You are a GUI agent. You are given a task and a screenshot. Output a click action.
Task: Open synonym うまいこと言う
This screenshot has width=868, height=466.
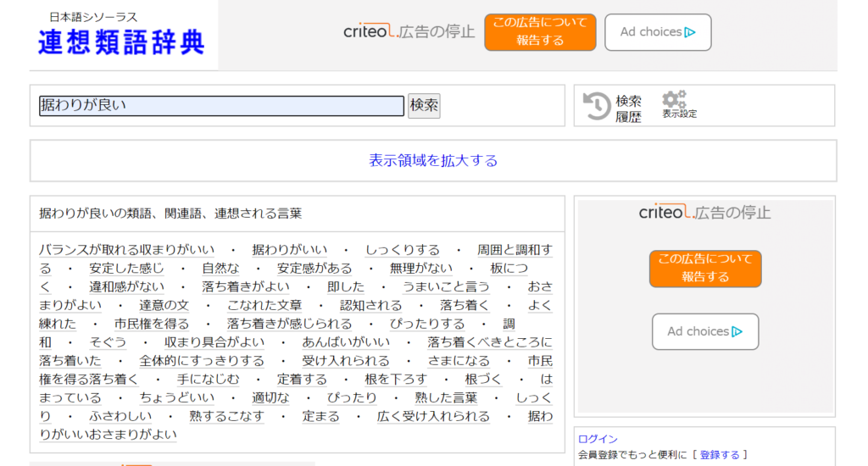click(446, 286)
